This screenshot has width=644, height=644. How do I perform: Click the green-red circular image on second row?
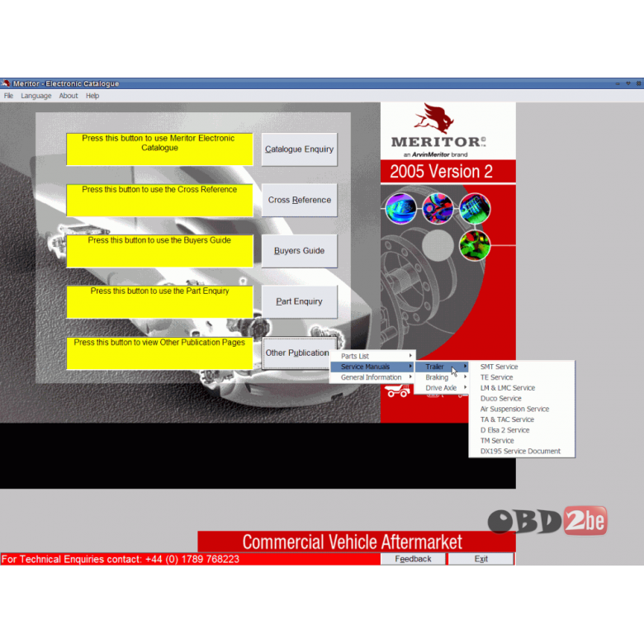tap(475, 245)
